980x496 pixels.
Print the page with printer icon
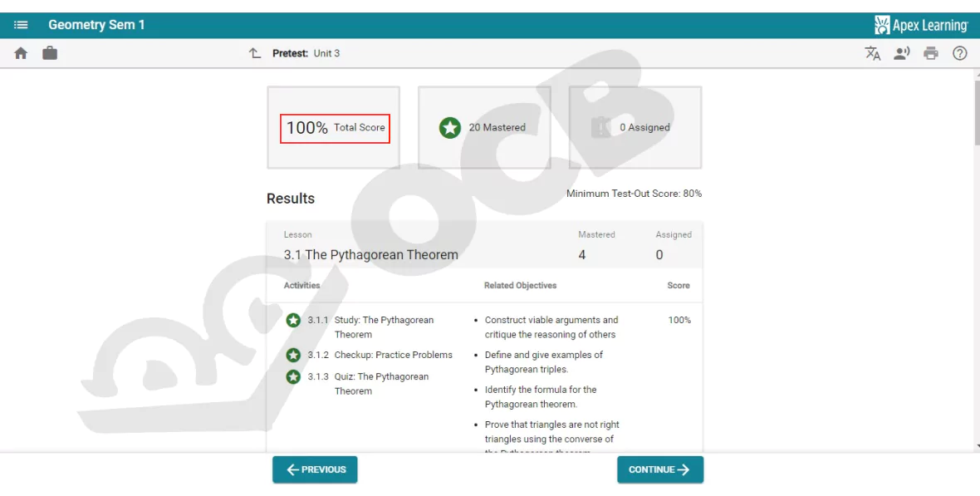coord(931,53)
